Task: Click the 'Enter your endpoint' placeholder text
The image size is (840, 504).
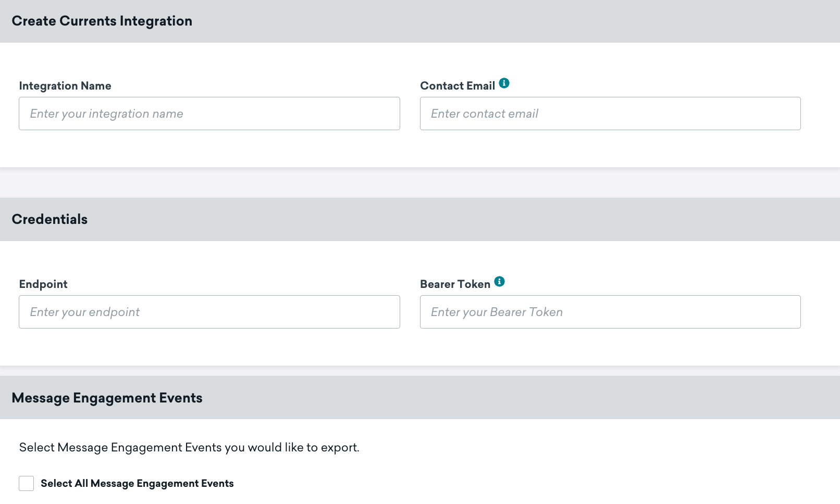Action: pyautogui.click(x=85, y=312)
